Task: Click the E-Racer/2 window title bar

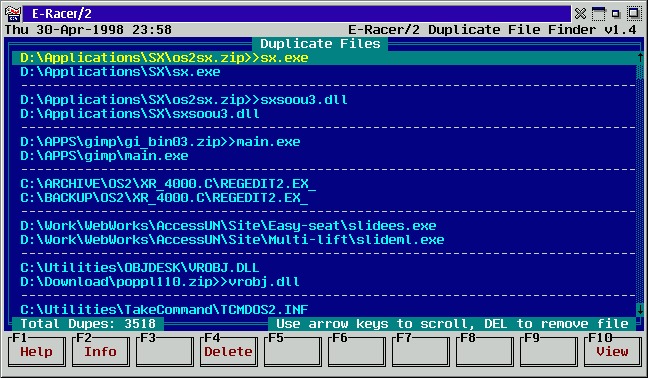Action: (296, 14)
